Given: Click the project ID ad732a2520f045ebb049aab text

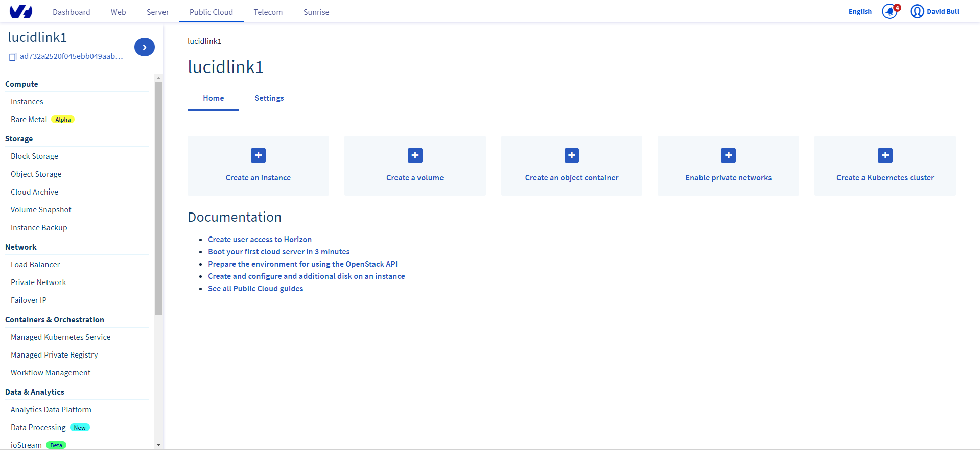Looking at the screenshot, I should 72,56.
